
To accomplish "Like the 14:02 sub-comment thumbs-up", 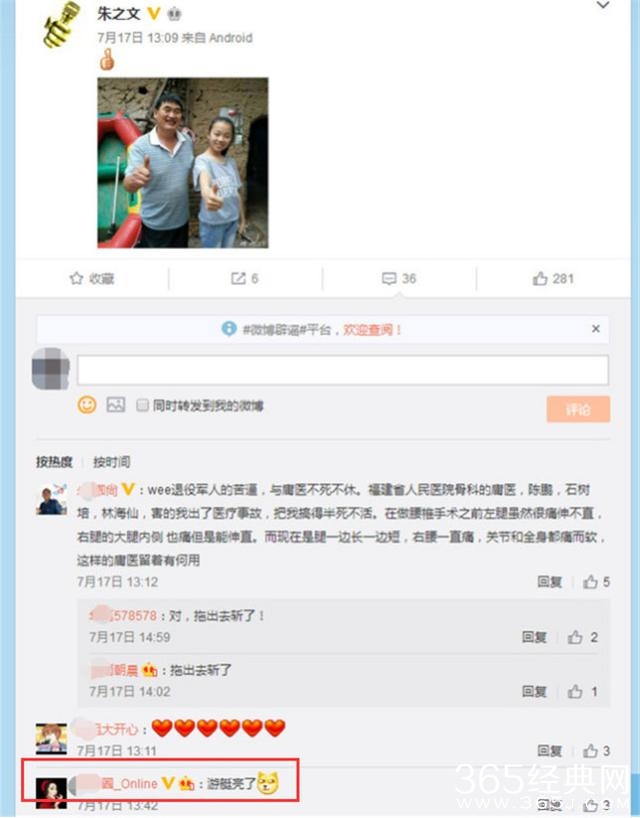I will (x=575, y=692).
